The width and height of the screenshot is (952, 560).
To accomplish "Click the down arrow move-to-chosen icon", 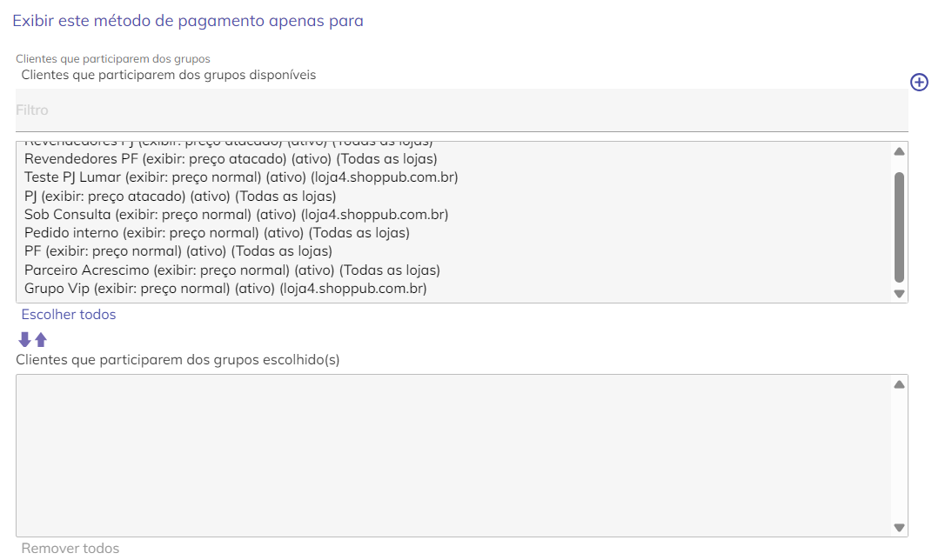I will 24,339.
